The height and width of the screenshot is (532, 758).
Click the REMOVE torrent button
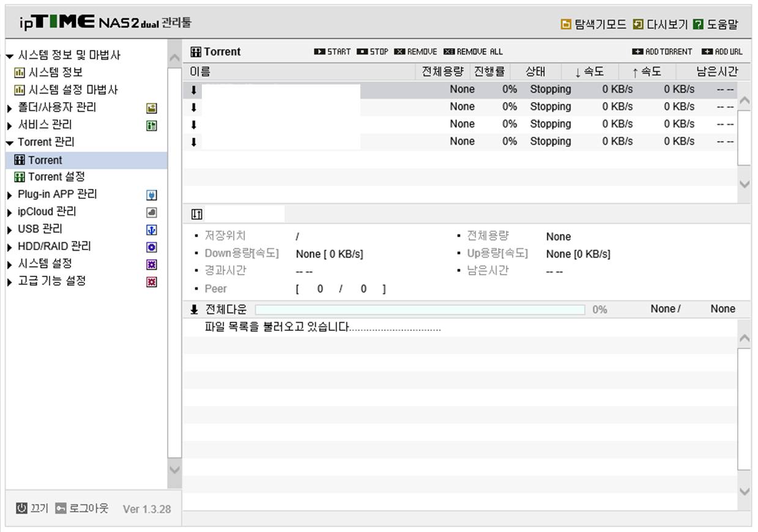pos(416,52)
